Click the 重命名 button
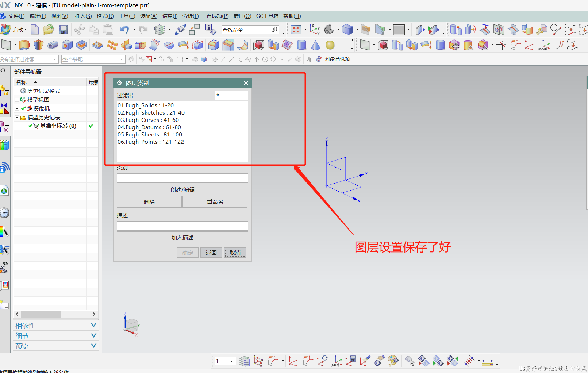Viewport: 588px width, 373px height. (x=215, y=202)
